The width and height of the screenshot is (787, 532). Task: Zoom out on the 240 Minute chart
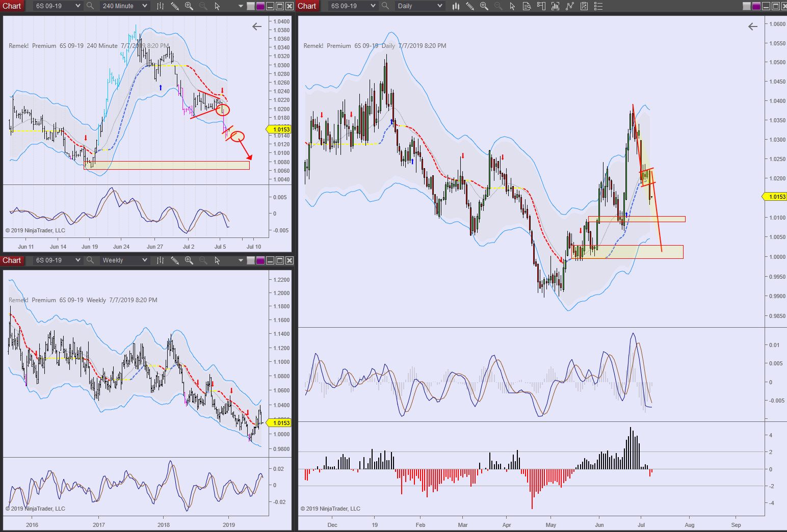pyautogui.click(x=203, y=6)
